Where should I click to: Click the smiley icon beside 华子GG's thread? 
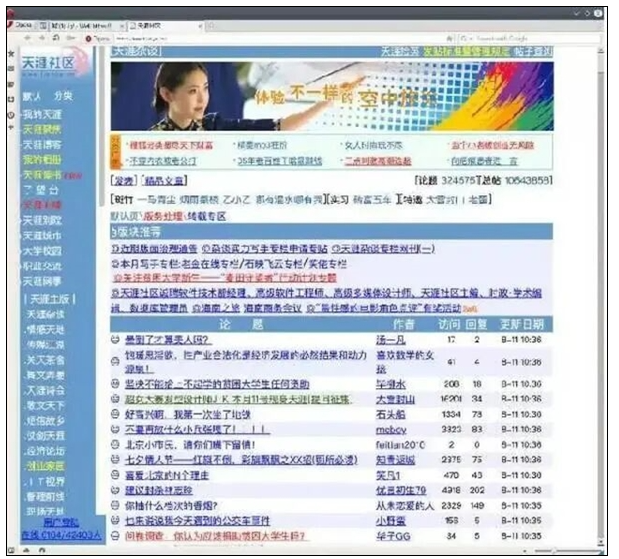pyautogui.click(x=115, y=535)
